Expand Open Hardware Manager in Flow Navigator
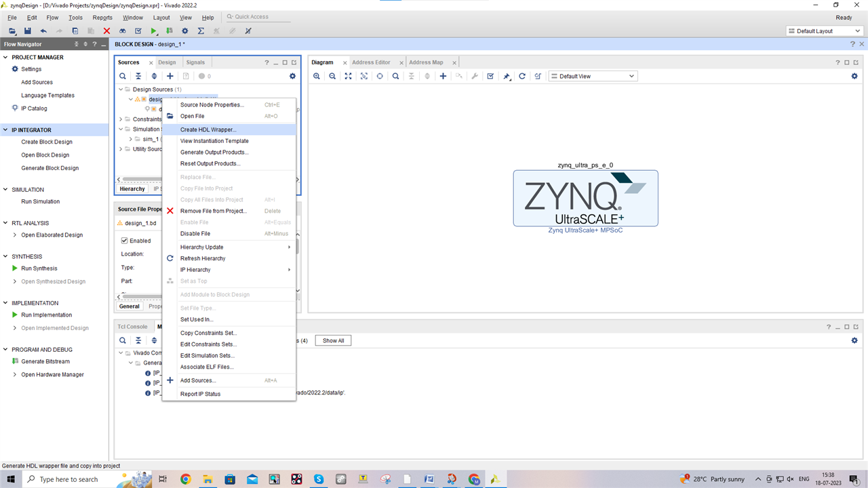The height and width of the screenshot is (488, 868). [15, 375]
